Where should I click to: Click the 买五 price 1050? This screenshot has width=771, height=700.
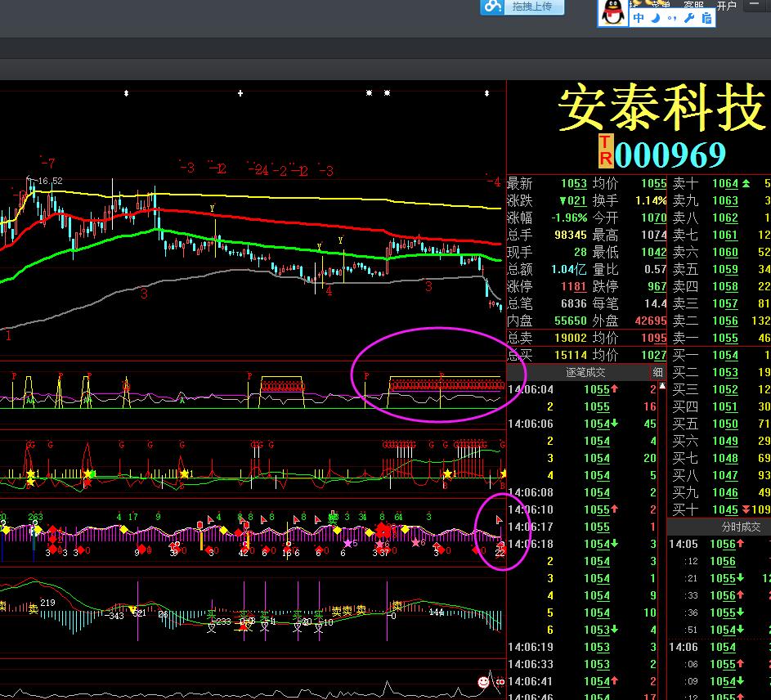pos(725,424)
